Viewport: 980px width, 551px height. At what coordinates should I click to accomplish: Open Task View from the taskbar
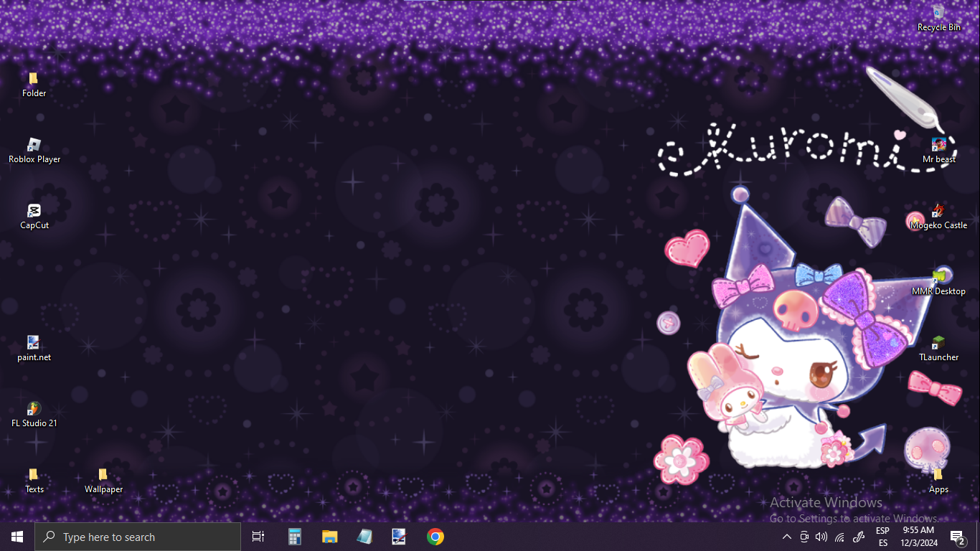coord(258,537)
